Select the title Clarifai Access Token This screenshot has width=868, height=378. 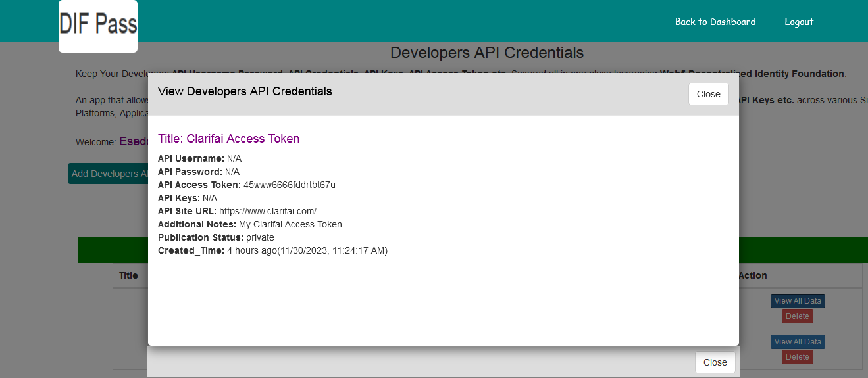(228, 139)
